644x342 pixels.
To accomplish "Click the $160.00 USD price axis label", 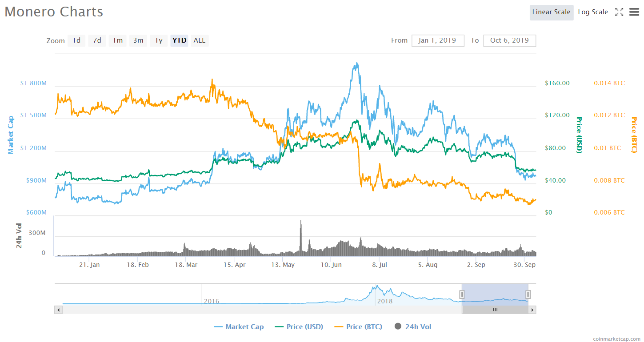I will click(x=557, y=83).
